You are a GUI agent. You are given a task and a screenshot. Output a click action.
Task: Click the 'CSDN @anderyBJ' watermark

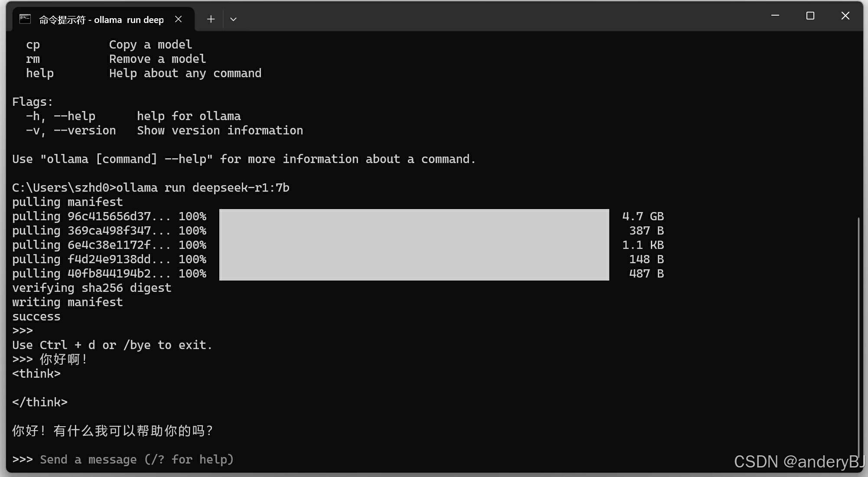[x=799, y=461]
